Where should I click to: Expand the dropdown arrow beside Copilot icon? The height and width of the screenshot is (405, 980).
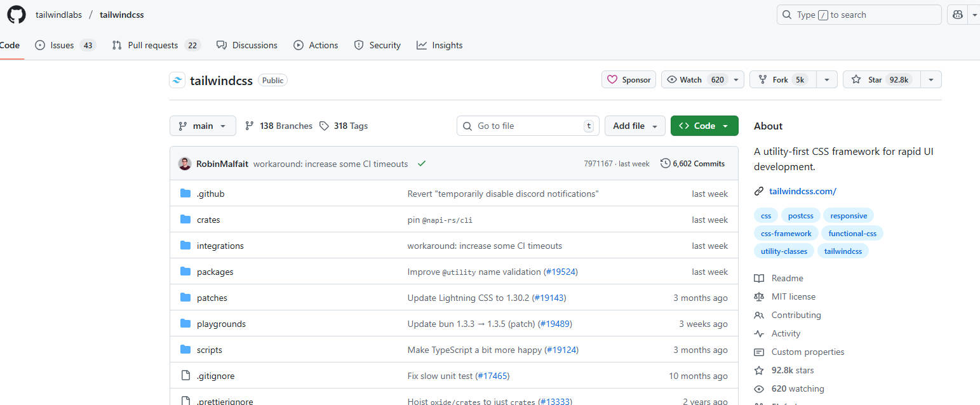[x=974, y=15]
